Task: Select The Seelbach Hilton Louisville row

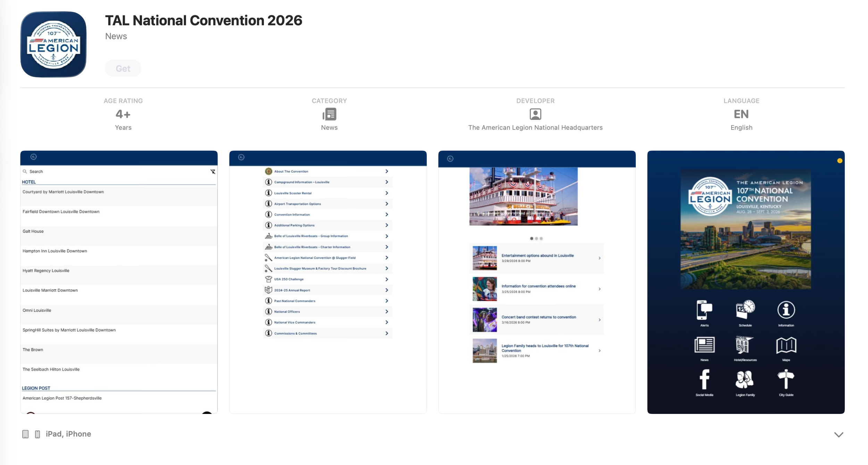Action: (119, 374)
